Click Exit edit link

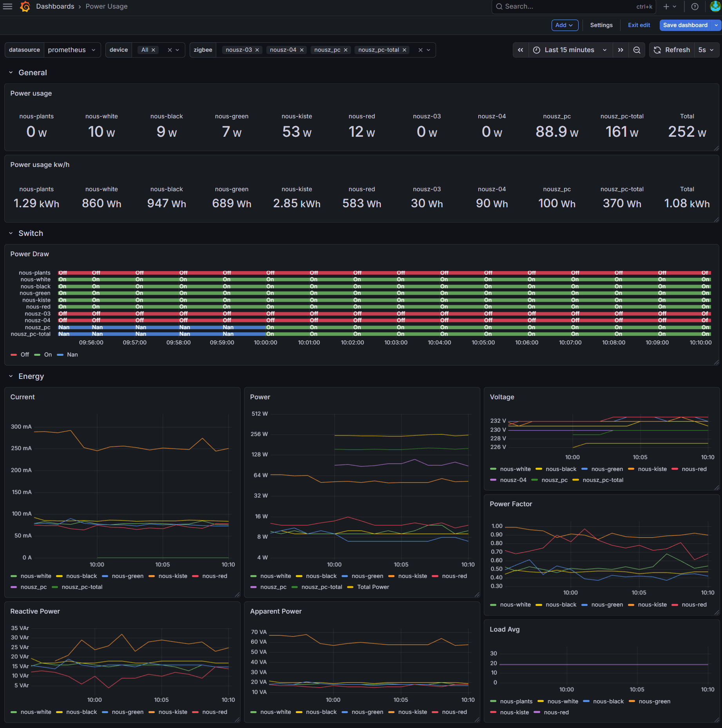pos(639,25)
